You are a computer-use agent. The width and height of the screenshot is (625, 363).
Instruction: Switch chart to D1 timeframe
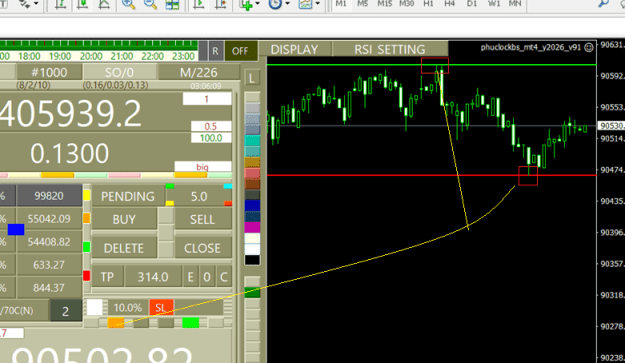(x=472, y=4)
